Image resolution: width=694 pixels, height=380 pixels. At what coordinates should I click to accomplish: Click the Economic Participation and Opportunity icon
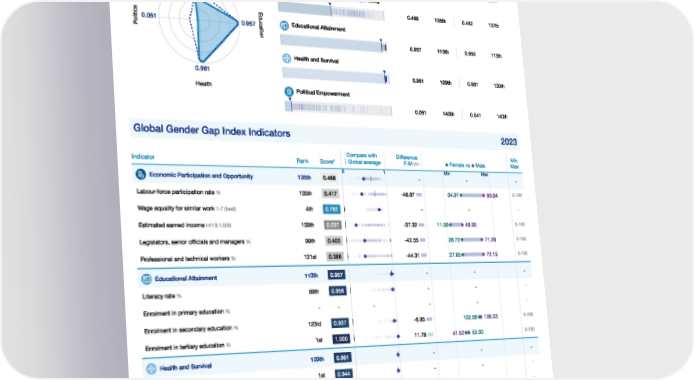(x=140, y=175)
